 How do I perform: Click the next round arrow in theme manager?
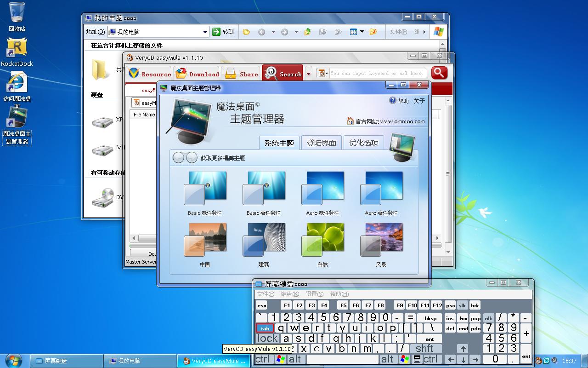(x=191, y=157)
